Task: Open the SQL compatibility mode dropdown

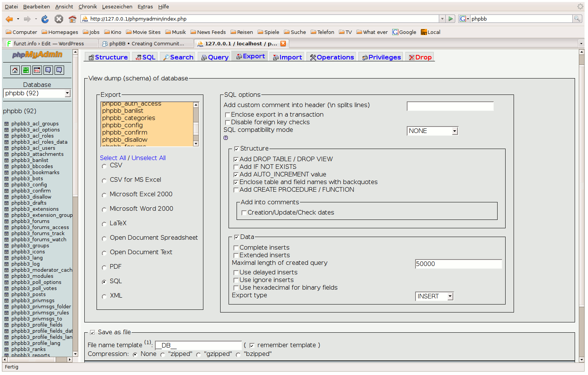Action: [432, 131]
